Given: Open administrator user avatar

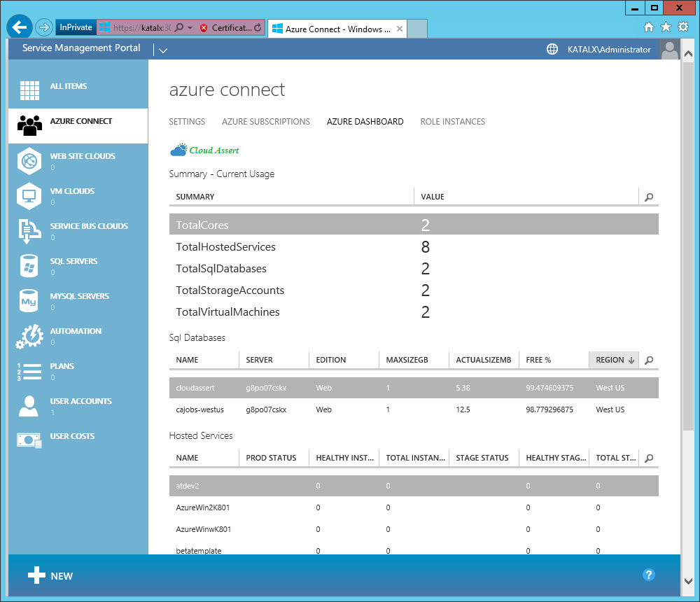Looking at the screenshot, I should click(670, 49).
